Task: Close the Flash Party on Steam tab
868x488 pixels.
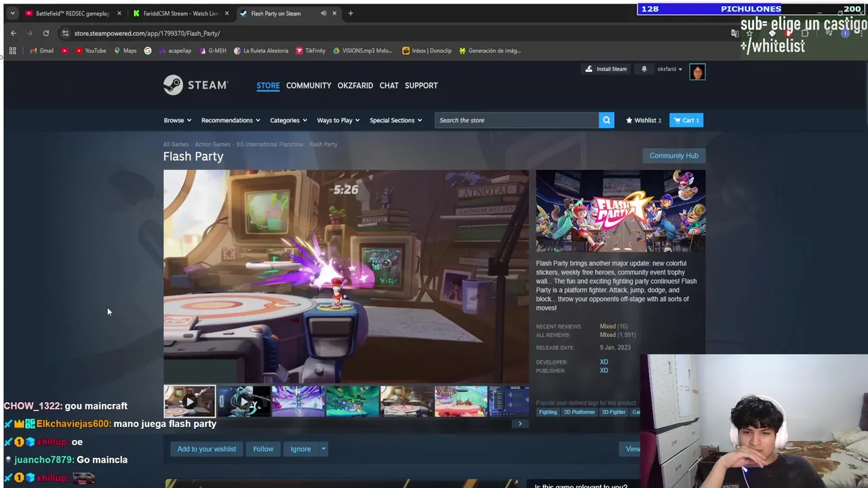Action: click(x=334, y=13)
